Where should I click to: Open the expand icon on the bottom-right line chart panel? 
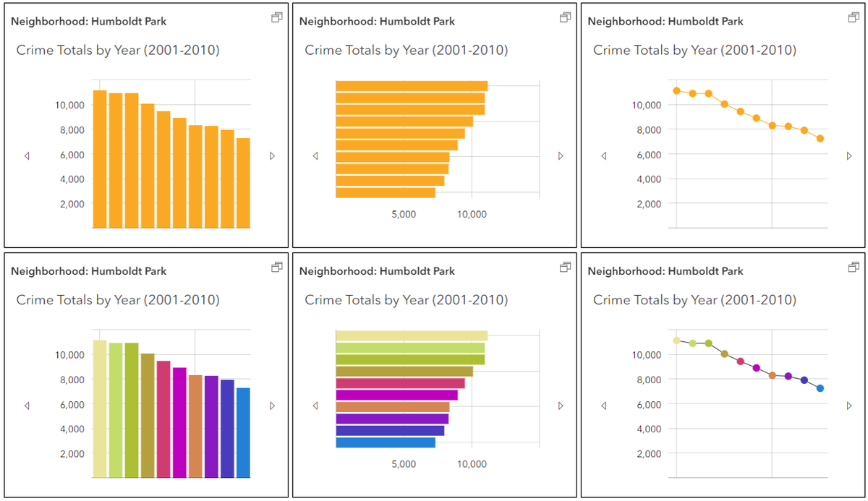tap(853, 267)
